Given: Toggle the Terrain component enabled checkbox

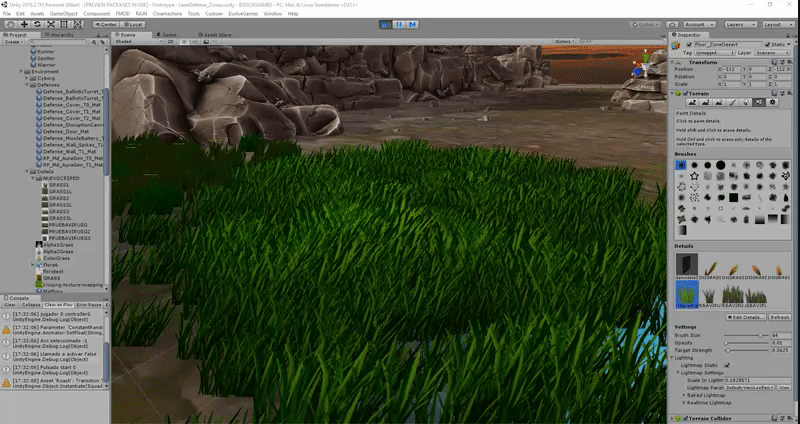Looking at the screenshot, I should pyautogui.click(x=685, y=93).
